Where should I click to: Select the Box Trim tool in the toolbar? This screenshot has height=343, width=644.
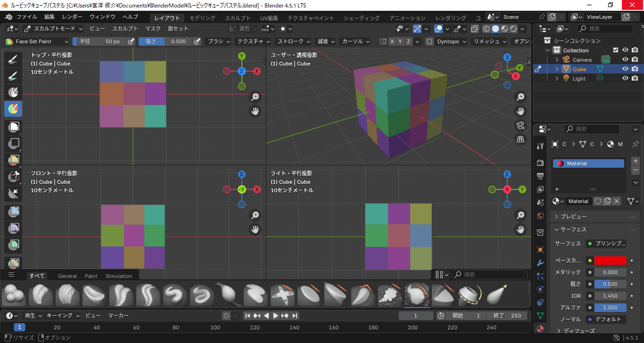click(13, 176)
